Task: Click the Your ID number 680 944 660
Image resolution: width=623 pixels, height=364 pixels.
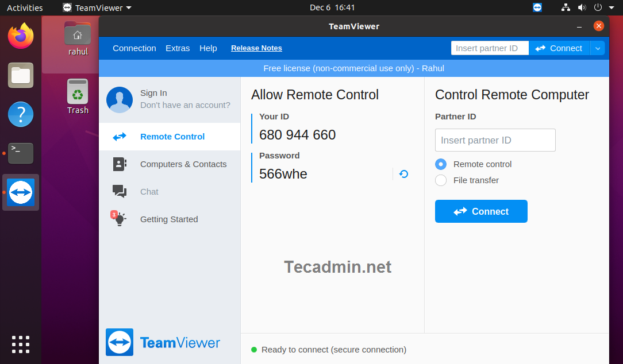Action: point(297,135)
